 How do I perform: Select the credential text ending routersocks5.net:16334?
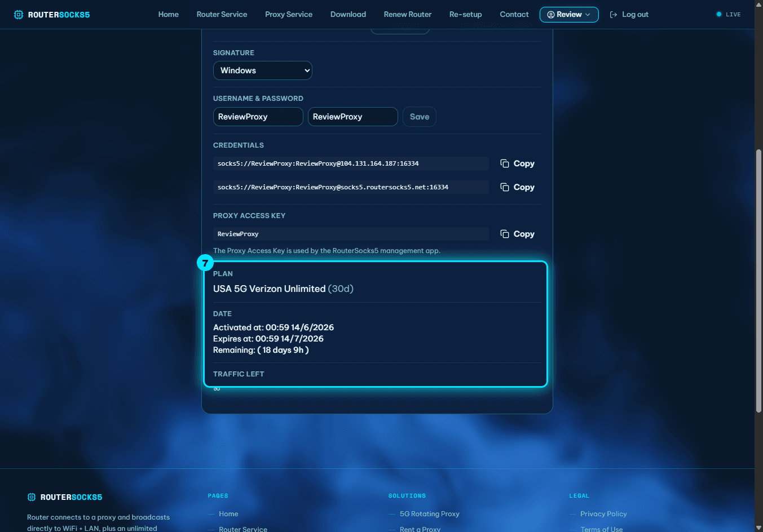point(351,187)
